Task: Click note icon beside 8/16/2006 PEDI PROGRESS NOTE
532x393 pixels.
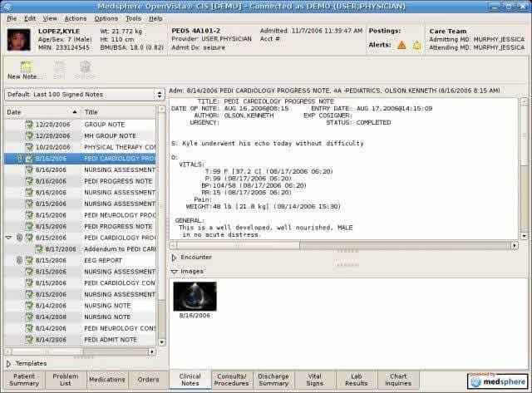Action: click(x=29, y=181)
